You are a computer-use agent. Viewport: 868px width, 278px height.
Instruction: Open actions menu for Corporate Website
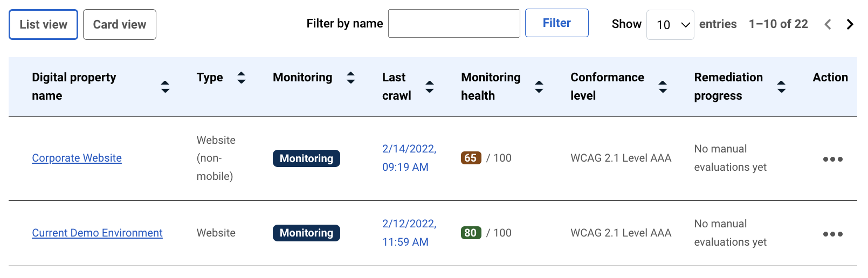832,159
